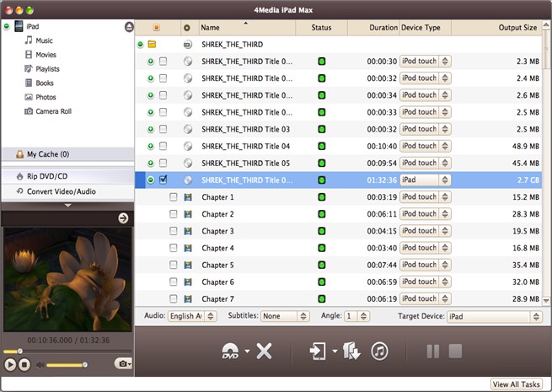Viewport: 552px width, 392px height.
Task: Open the Target Device dropdown
Action: point(494,316)
